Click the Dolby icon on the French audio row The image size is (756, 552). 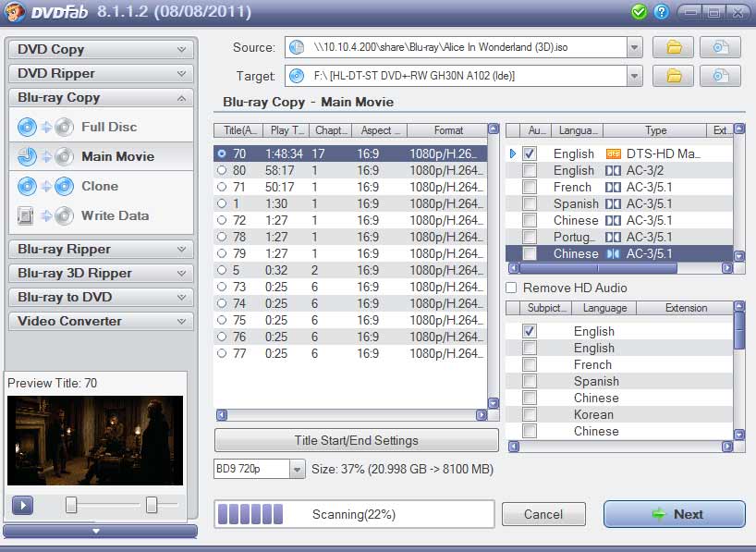[x=614, y=187]
